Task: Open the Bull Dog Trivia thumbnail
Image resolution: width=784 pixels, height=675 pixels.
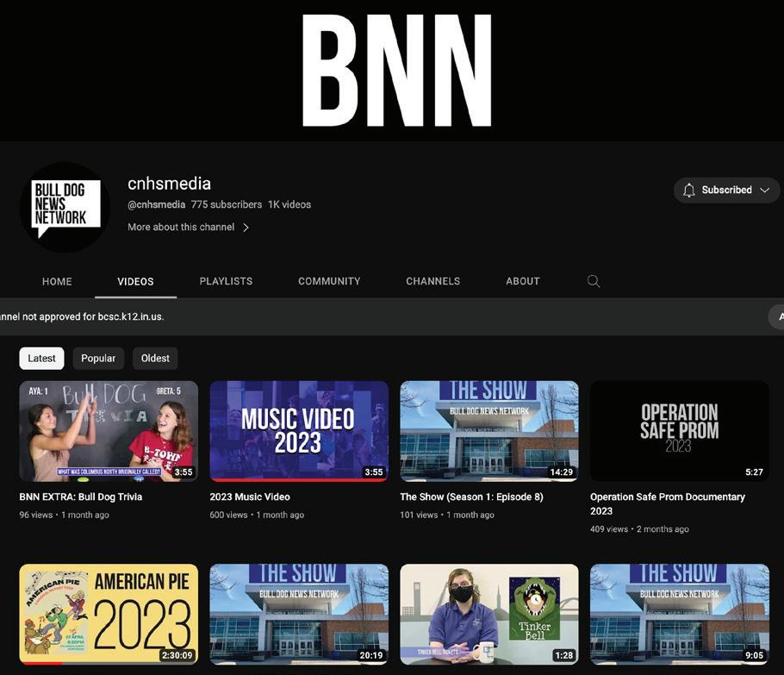Action: pos(109,431)
